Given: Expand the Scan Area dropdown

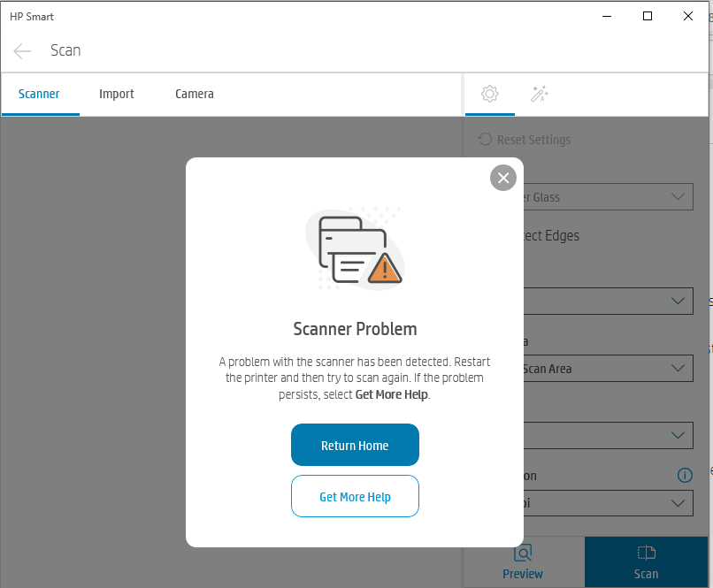Looking at the screenshot, I should pyautogui.click(x=608, y=369).
